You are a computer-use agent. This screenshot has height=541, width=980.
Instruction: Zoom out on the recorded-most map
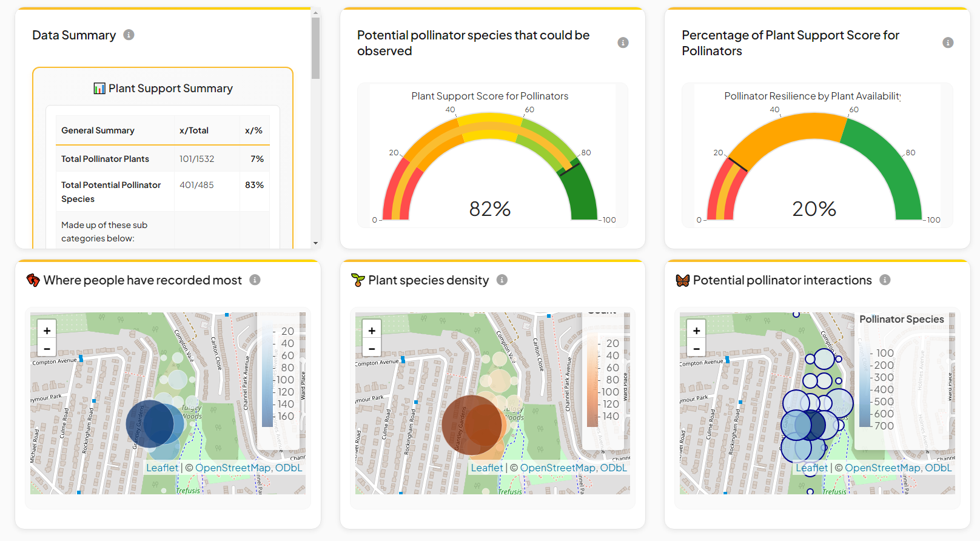(x=47, y=348)
